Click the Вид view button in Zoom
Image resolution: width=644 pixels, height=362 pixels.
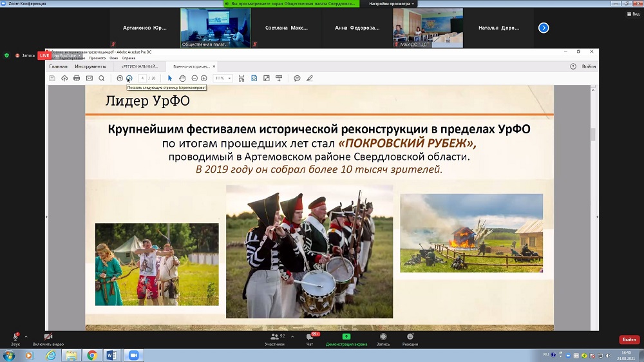[x=633, y=14]
